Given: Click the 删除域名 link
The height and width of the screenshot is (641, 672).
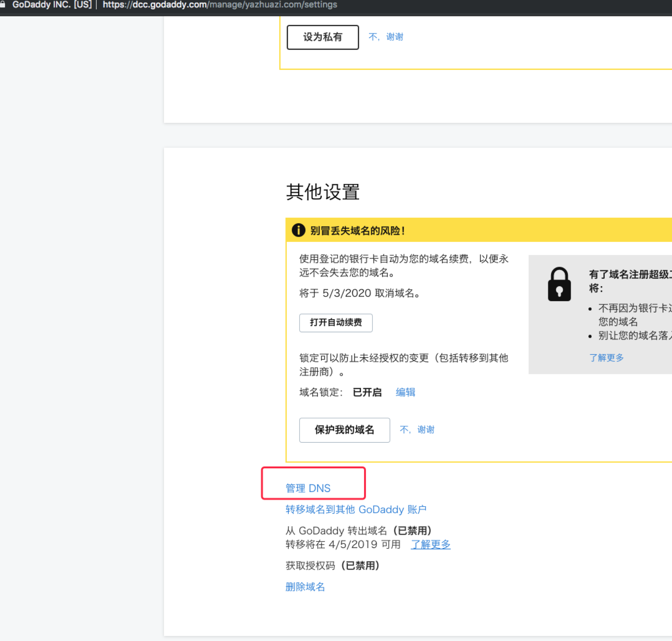Looking at the screenshot, I should click(305, 587).
